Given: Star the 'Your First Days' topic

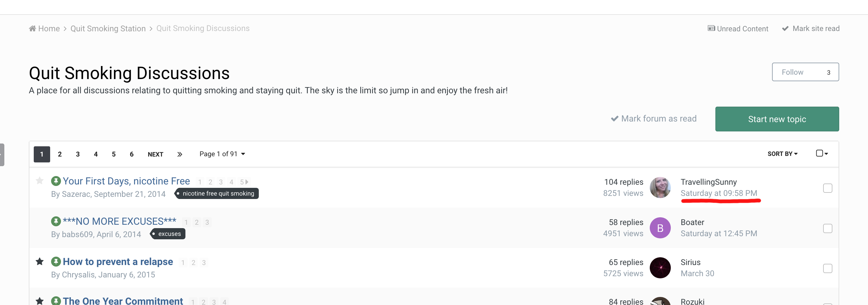Looking at the screenshot, I should coord(40,181).
